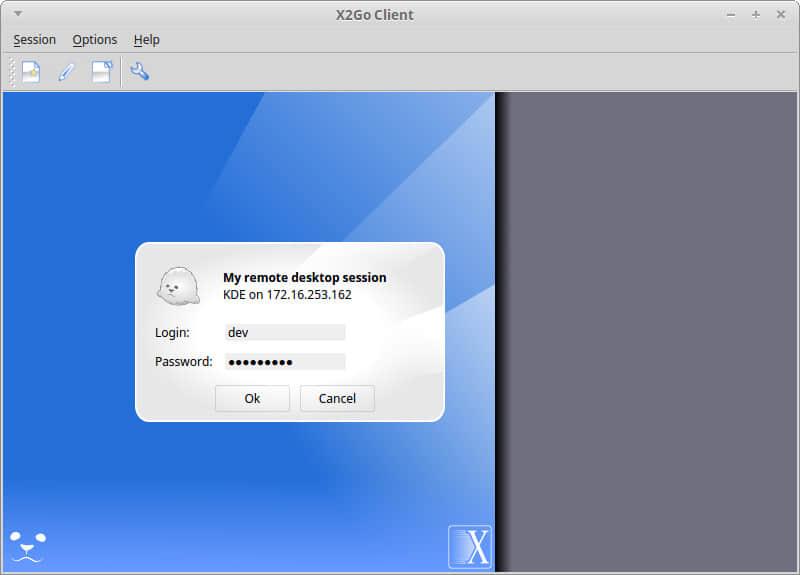Open the Session menu
800x575 pixels.
(x=35, y=40)
